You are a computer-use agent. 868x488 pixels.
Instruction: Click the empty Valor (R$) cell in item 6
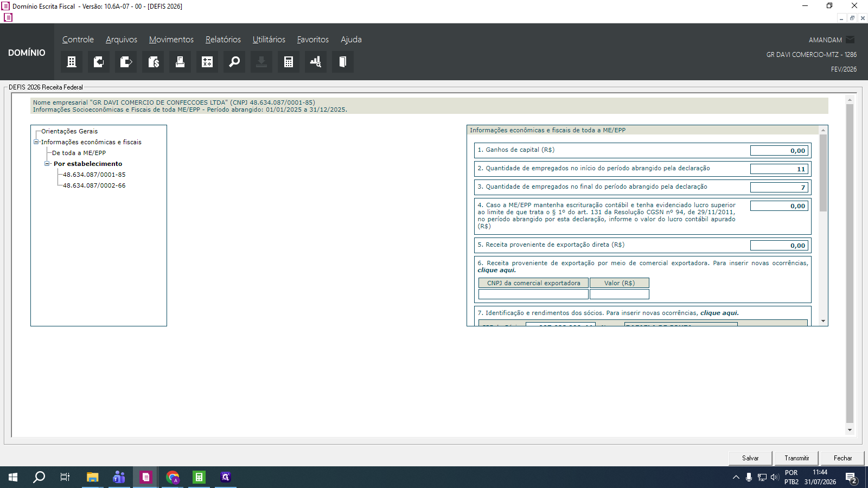tap(620, 294)
